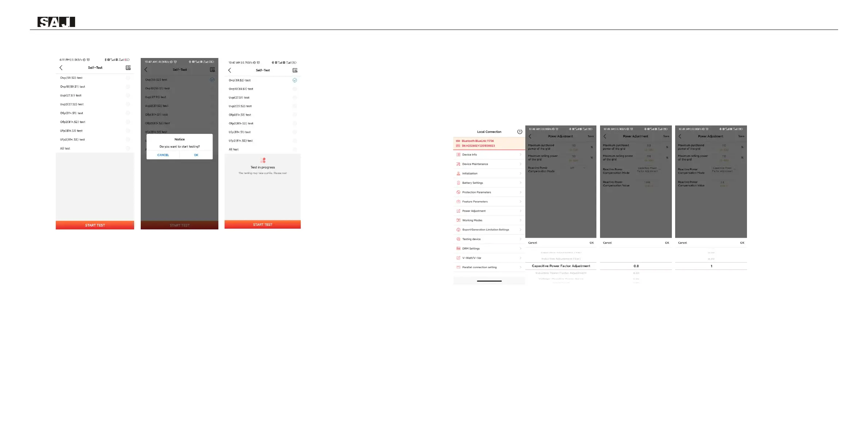Tap the Initialization icon
Image resolution: width=868 pixels, height=434 pixels.
tap(458, 173)
